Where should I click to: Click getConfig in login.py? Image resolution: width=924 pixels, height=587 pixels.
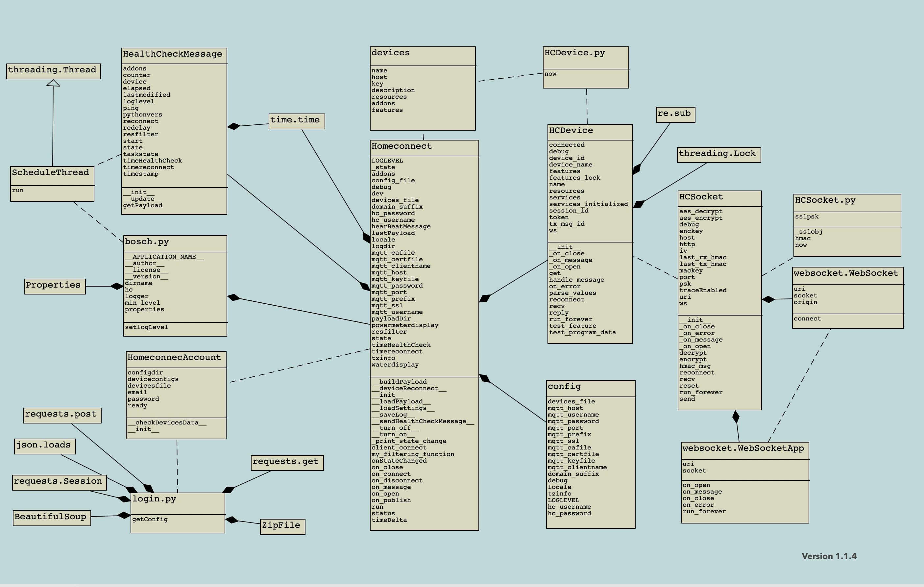point(150,519)
